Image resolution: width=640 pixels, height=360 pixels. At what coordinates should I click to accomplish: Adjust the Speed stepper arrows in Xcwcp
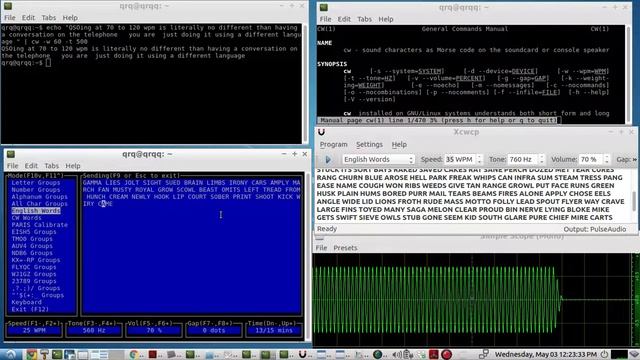click(480, 159)
